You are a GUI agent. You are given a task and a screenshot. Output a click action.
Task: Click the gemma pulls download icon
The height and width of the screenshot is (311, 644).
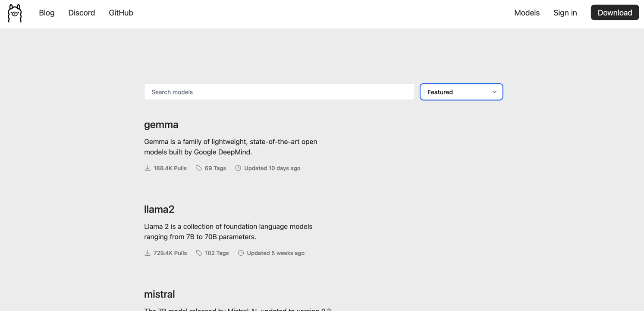148,168
